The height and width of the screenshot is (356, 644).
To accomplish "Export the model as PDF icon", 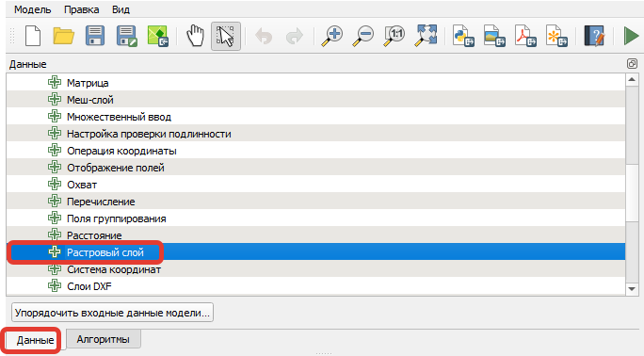I will tap(525, 36).
